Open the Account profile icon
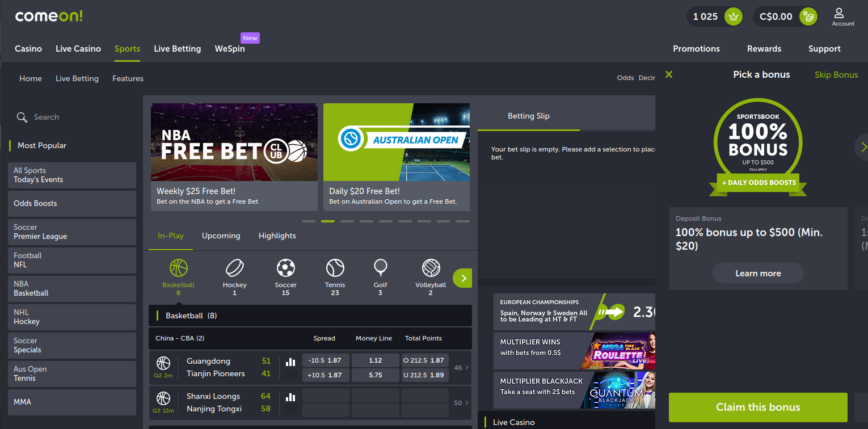The height and width of the screenshot is (429, 868). tap(843, 16)
